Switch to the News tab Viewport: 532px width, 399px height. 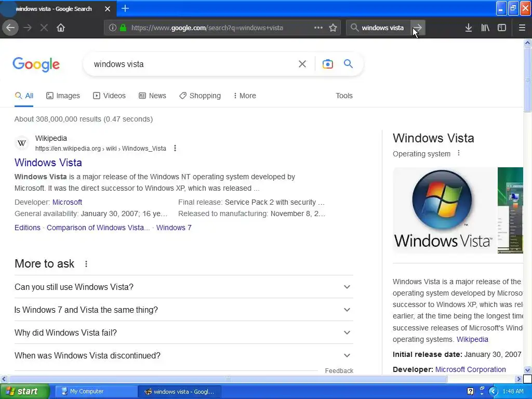152,96
